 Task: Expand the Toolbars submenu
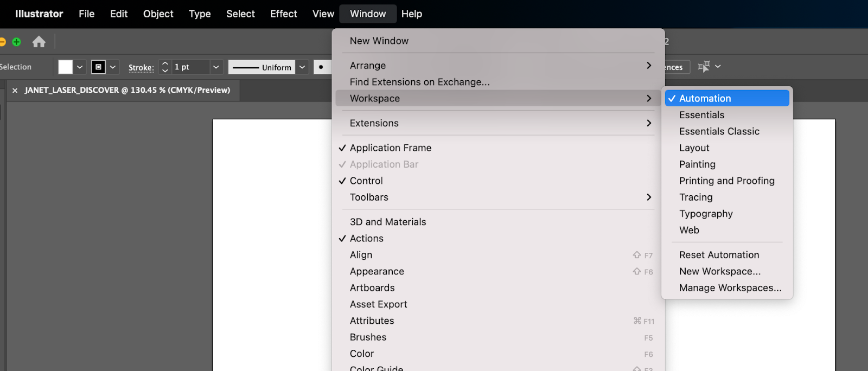click(498, 197)
